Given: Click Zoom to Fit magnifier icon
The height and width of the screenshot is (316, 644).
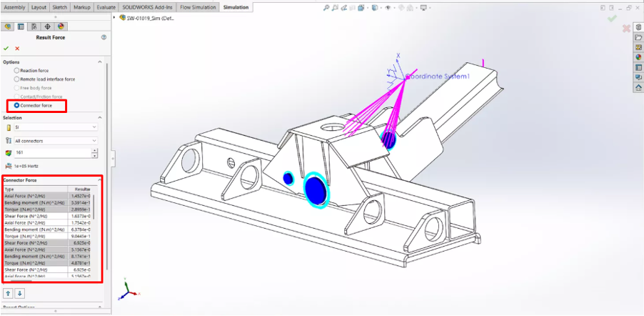Looking at the screenshot, I should click(326, 7).
